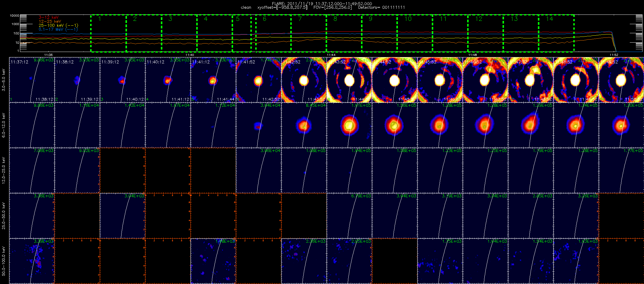This screenshot has width=644, height=284.
Task: Open the 3.0-6.0 keV image starting 11:41:52
Action: coord(259,80)
